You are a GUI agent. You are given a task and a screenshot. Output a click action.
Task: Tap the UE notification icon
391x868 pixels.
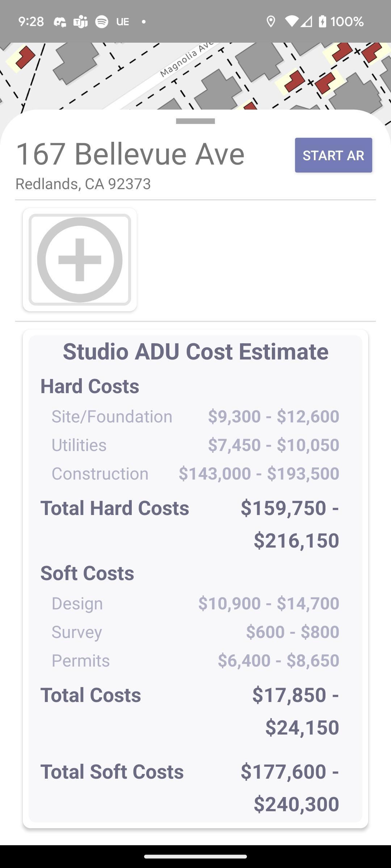[122, 22]
